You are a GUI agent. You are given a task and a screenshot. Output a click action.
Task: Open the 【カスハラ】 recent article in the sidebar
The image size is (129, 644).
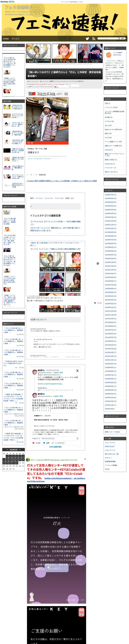[x=18, y=125]
